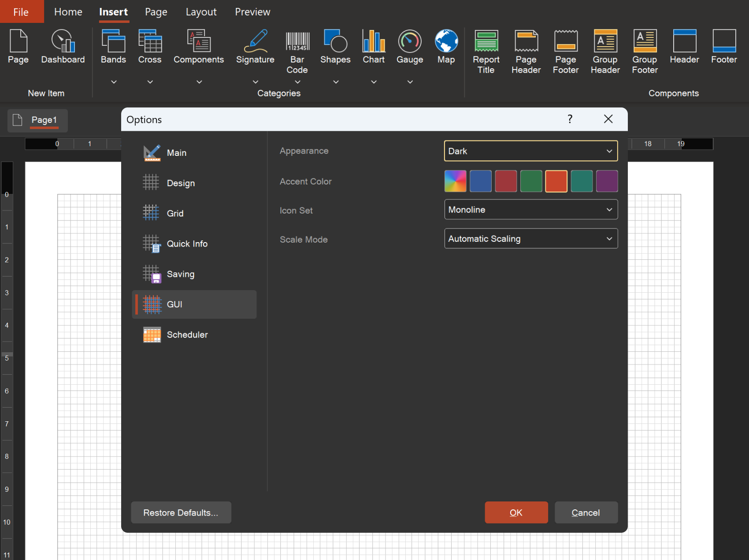Image resolution: width=749 pixels, height=560 pixels.
Task: Select the Scheduler options section
Action: click(187, 335)
